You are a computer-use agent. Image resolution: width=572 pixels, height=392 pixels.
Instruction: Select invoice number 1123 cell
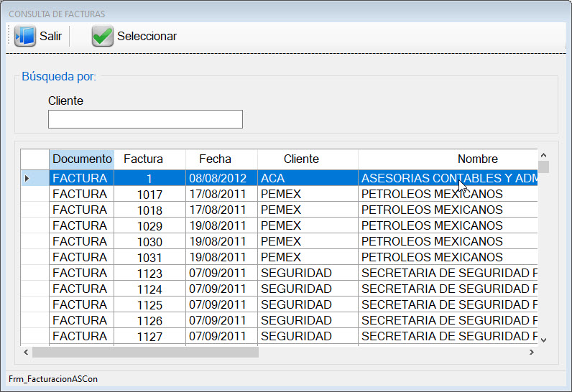tap(150, 273)
